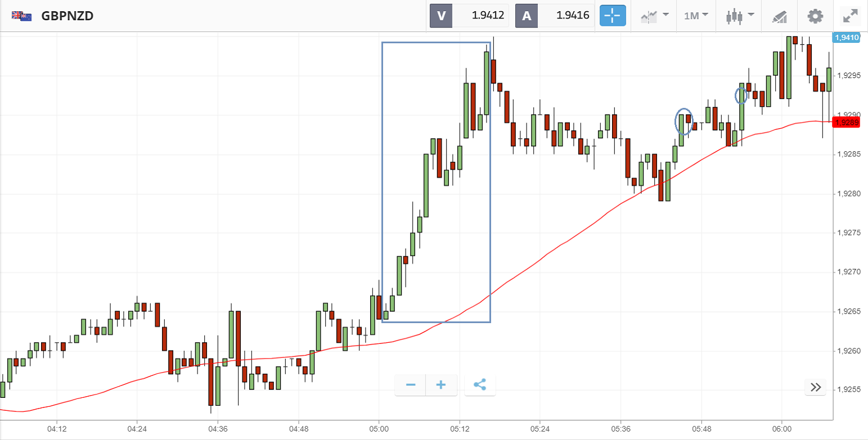The image size is (868, 440).
Task: Click the 05:12 time axis label
Action: [x=459, y=428]
